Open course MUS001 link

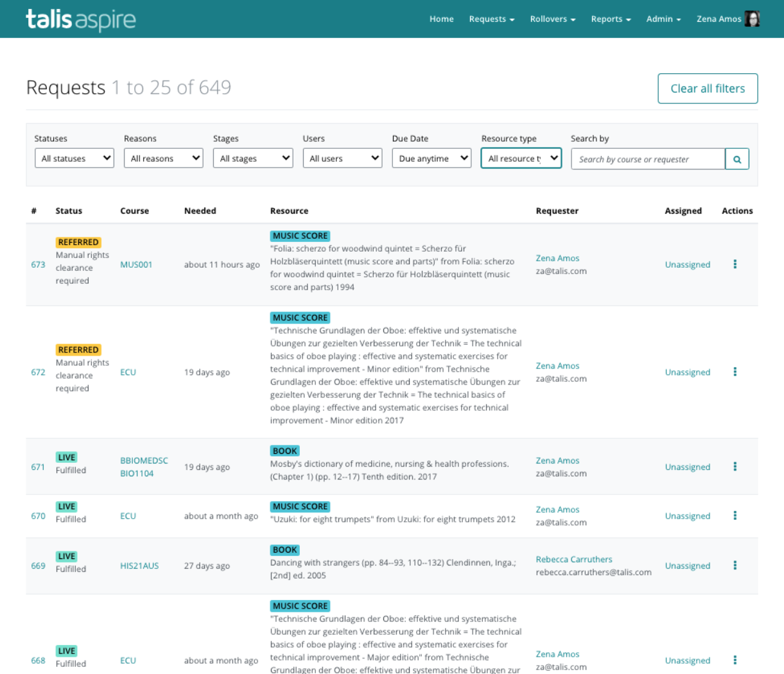pos(136,264)
